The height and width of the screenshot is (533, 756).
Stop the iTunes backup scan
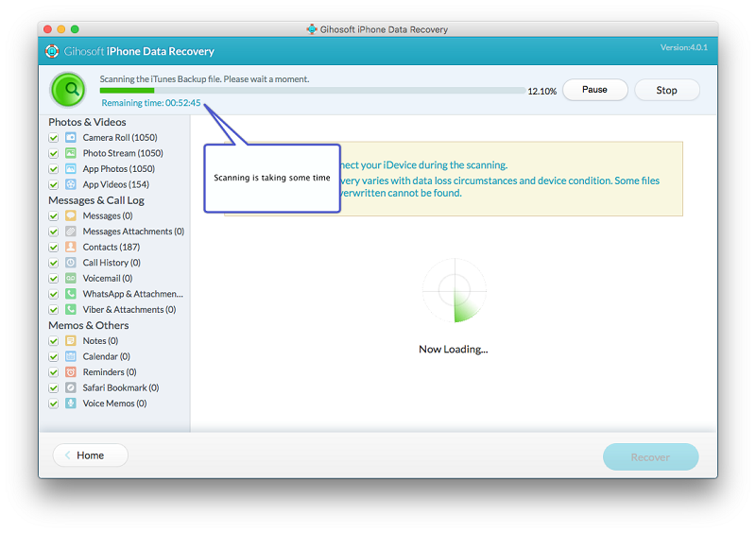[667, 90]
